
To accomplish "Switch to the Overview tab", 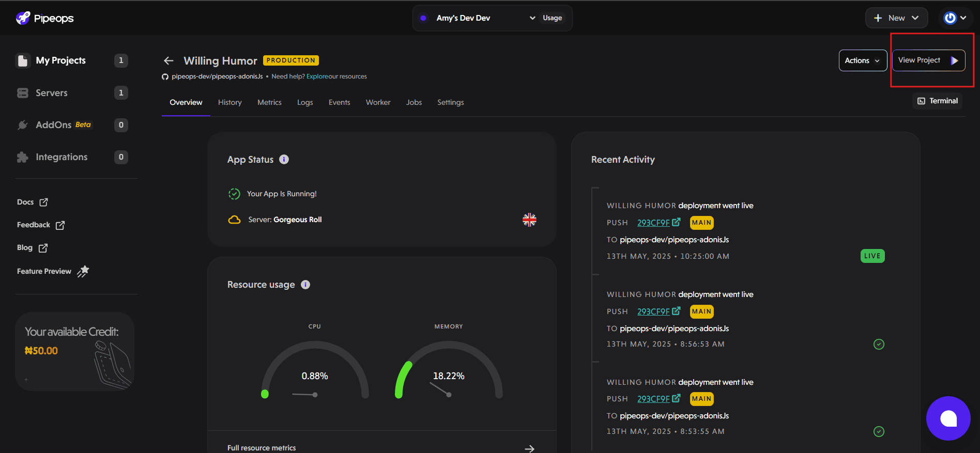I will coord(186,102).
